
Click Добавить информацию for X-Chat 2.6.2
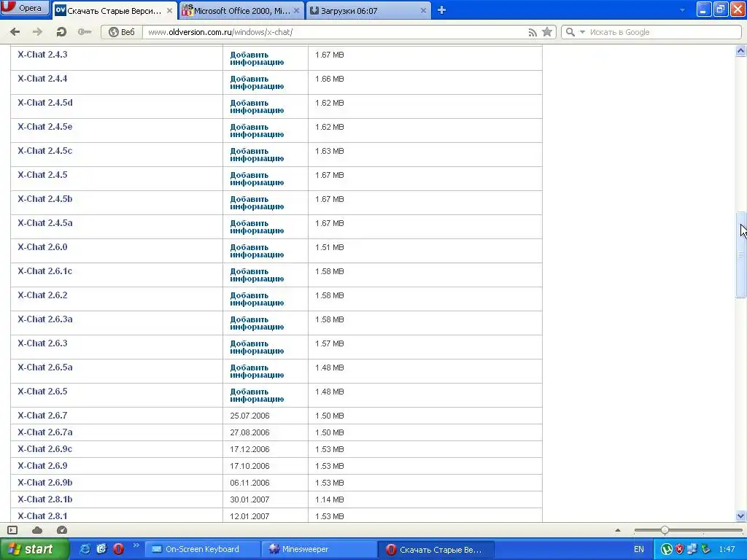[x=257, y=299]
